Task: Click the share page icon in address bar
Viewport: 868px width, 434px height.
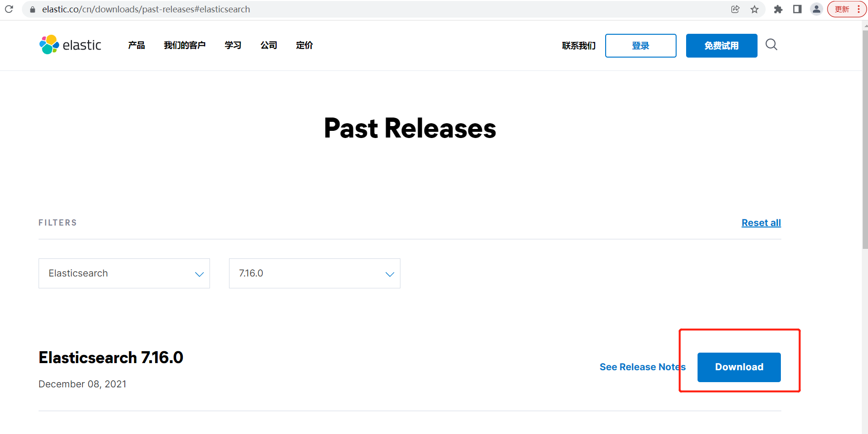Action: click(x=735, y=9)
